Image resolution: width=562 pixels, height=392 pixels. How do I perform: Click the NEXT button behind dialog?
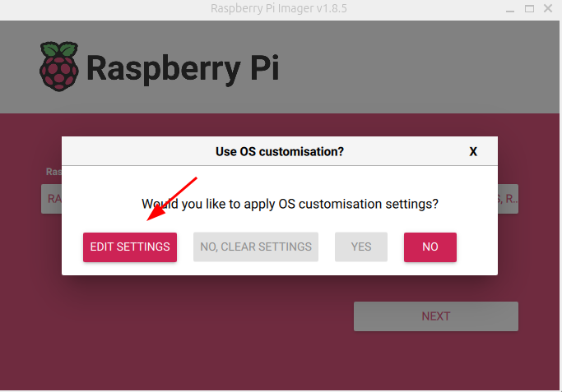[x=436, y=316]
